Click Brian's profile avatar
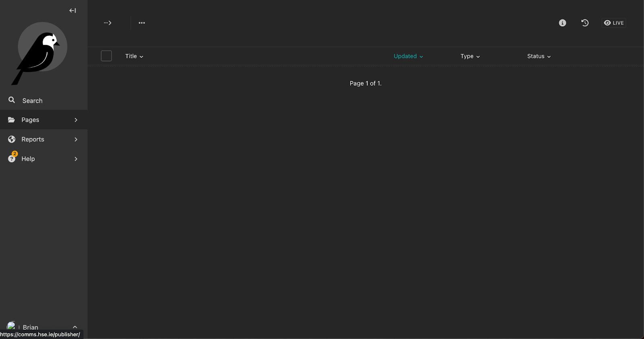644x339 pixels. pyautogui.click(x=11, y=326)
